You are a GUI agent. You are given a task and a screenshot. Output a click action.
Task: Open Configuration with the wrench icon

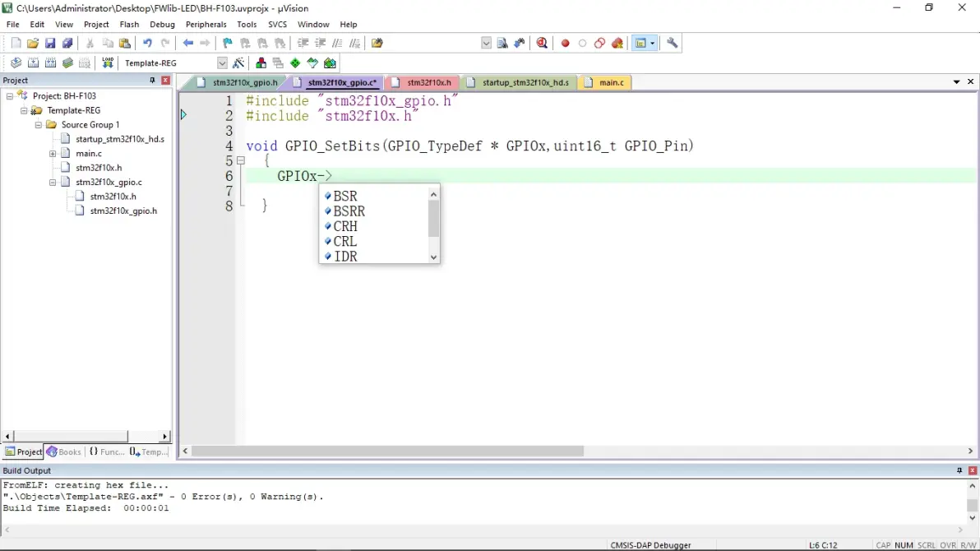tap(673, 44)
